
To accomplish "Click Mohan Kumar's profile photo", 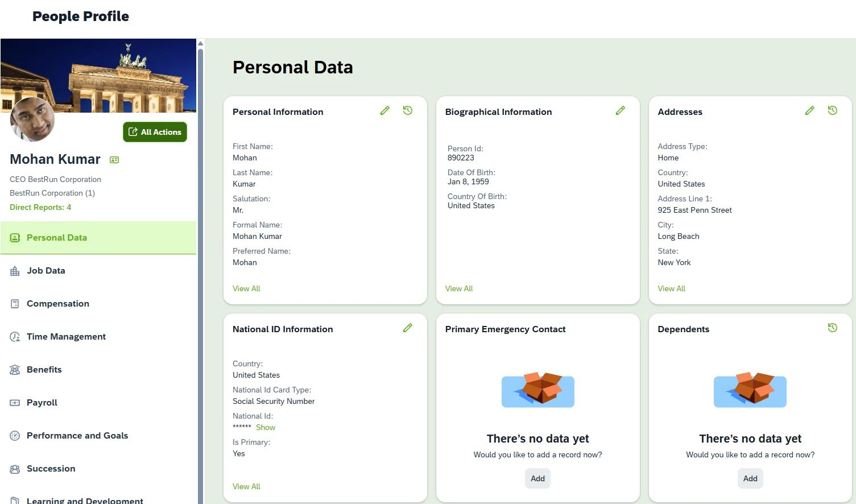I will click(x=32, y=119).
